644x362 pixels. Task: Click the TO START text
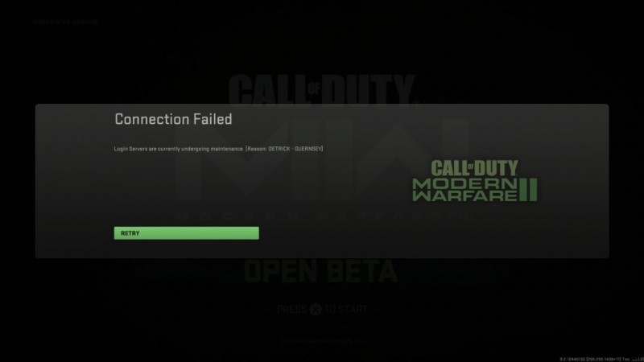pyautogui.click(x=345, y=309)
